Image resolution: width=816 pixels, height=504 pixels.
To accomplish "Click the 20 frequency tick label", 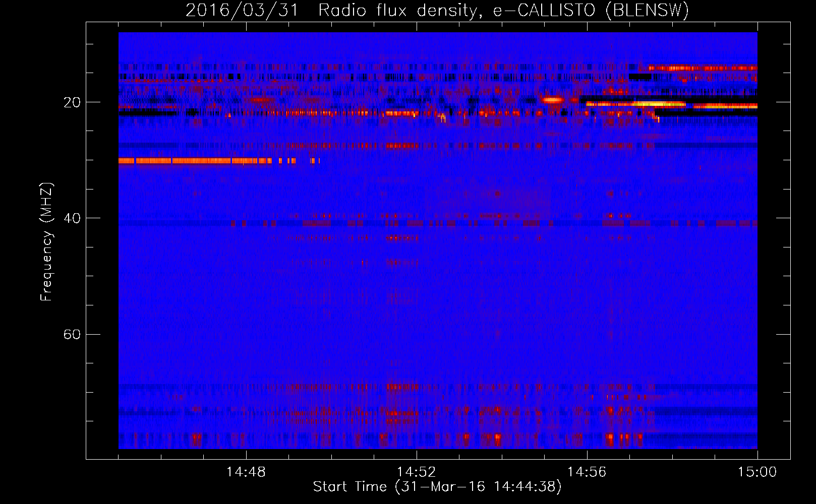I will coord(72,102).
